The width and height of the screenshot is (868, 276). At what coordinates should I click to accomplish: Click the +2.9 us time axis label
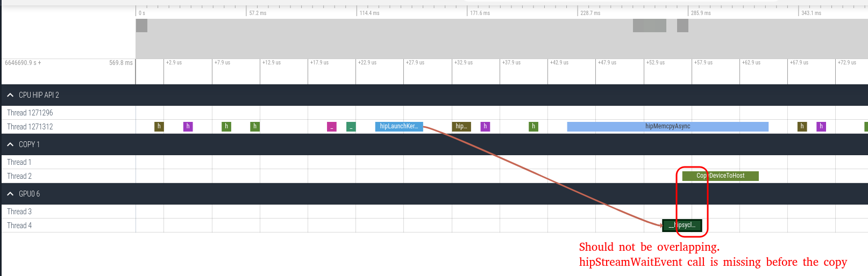(174, 63)
